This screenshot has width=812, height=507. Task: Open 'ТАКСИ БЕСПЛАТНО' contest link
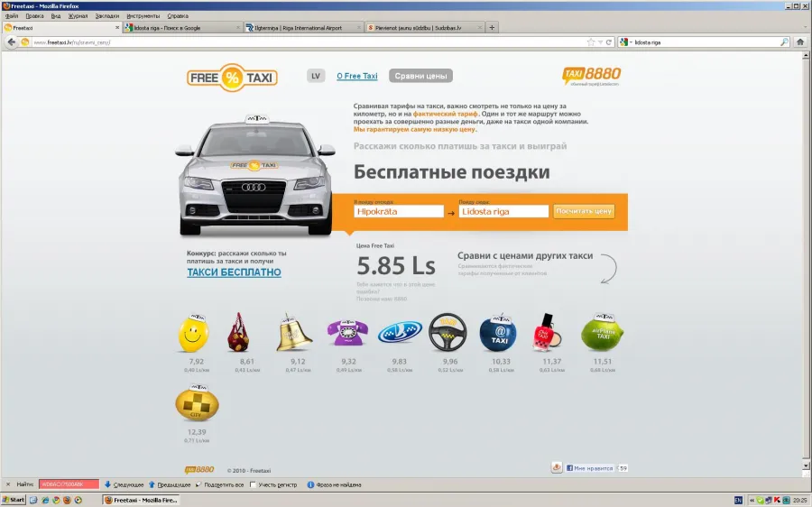234,272
